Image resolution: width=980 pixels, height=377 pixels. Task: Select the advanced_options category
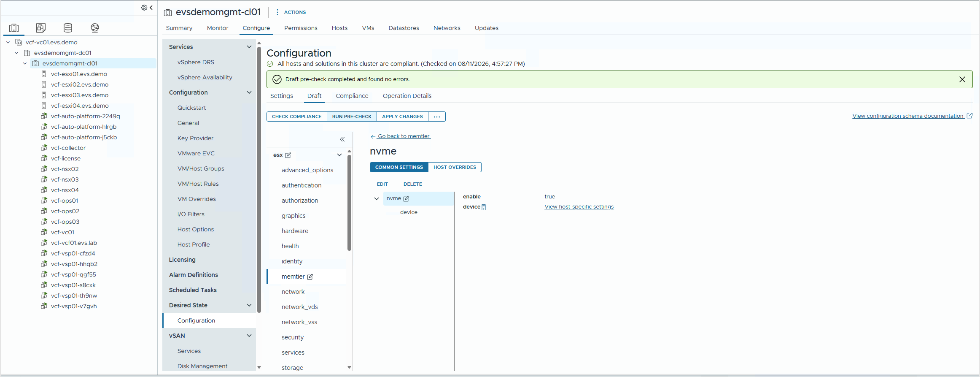(x=307, y=170)
